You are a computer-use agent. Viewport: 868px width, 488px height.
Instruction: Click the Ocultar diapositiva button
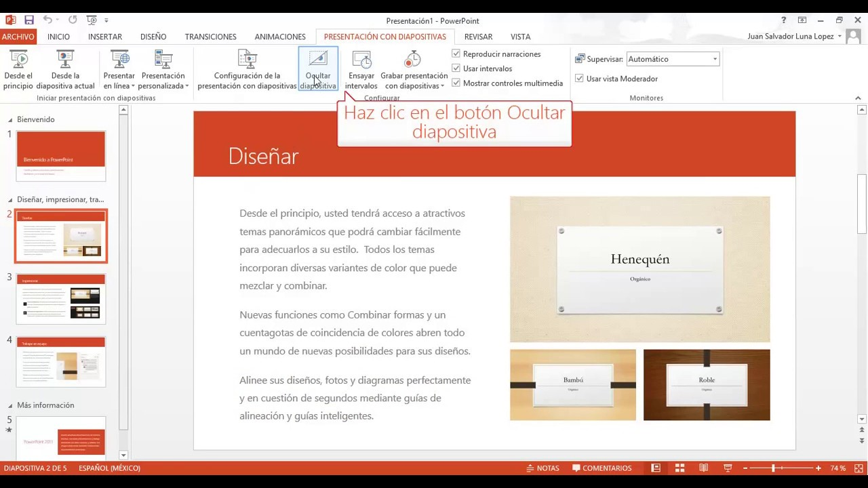[318, 70]
